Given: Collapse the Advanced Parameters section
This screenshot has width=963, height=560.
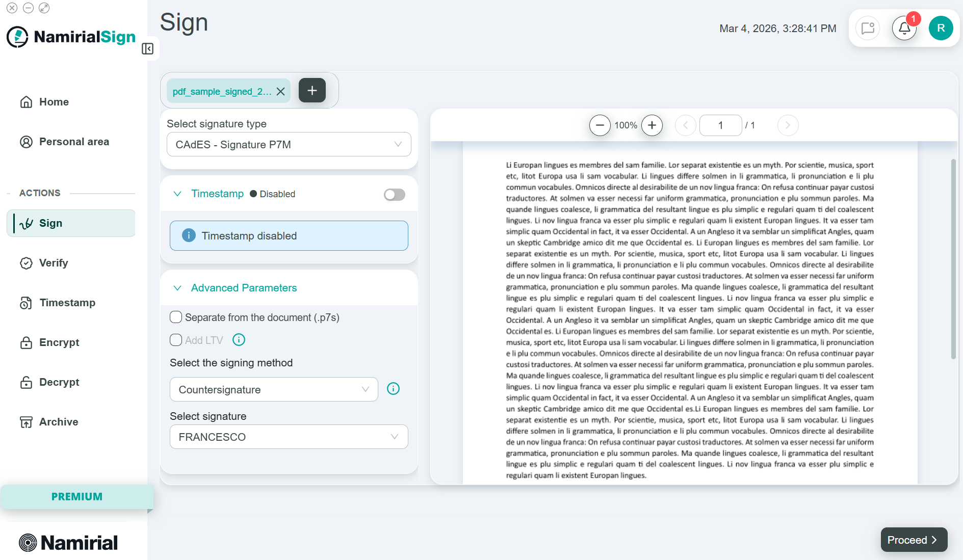Looking at the screenshot, I should tap(177, 288).
